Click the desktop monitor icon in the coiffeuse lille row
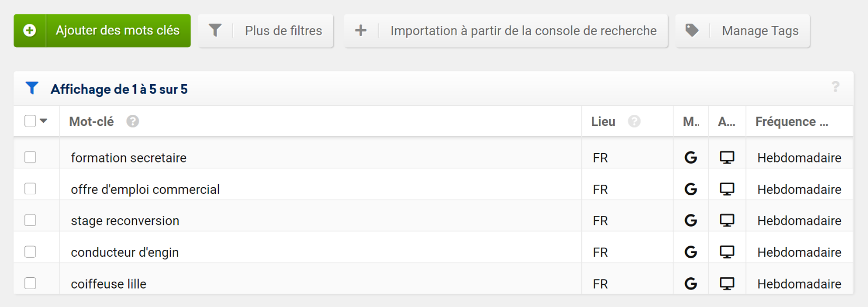This screenshot has width=868, height=307. (x=727, y=284)
